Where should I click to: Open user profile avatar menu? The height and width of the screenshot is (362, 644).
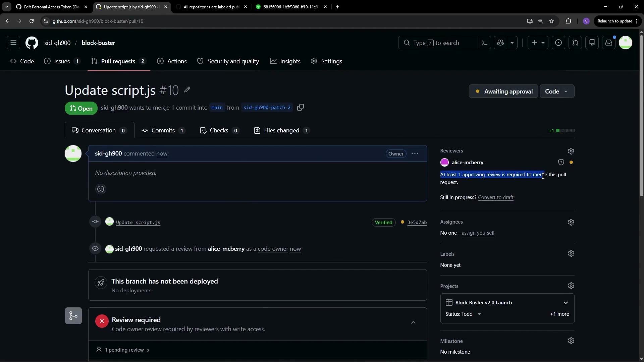626,43
